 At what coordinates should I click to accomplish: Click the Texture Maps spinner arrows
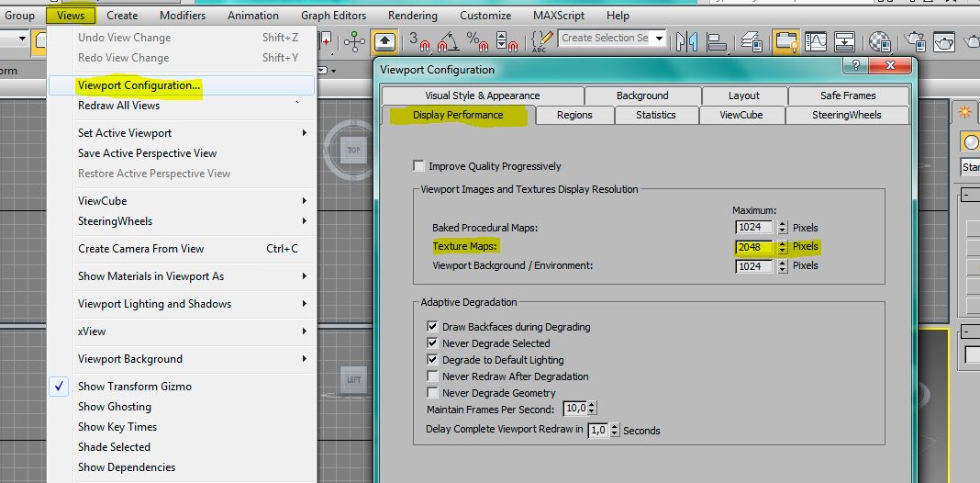click(782, 246)
